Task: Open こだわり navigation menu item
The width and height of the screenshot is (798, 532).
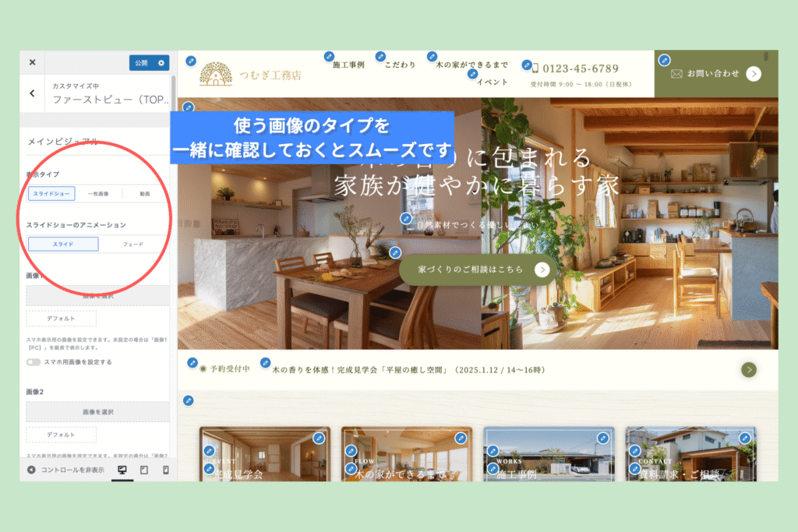Action: [x=400, y=65]
